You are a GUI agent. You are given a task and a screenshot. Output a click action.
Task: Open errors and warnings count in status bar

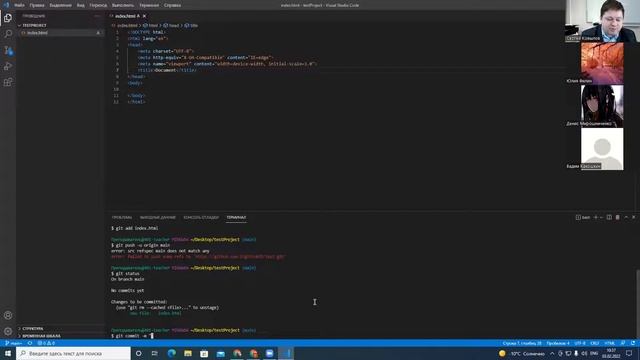point(46,343)
